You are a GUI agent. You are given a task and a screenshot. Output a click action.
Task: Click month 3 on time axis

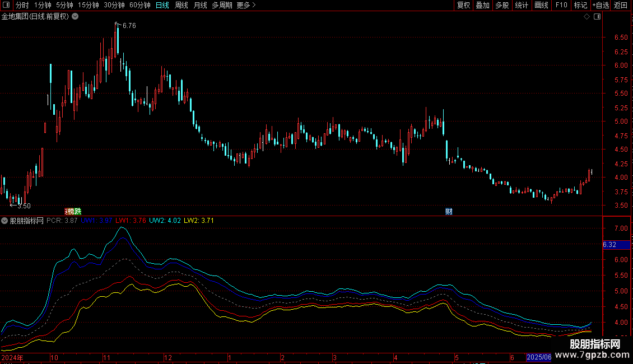click(x=334, y=357)
